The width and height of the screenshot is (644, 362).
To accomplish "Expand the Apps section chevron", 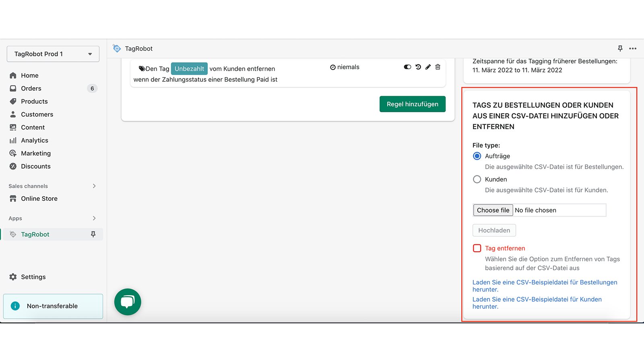I will pos(94,218).
